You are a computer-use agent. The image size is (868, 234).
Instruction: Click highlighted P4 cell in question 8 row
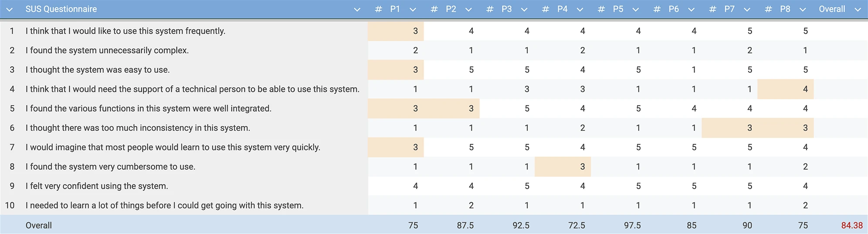click(x=563, y=167)
